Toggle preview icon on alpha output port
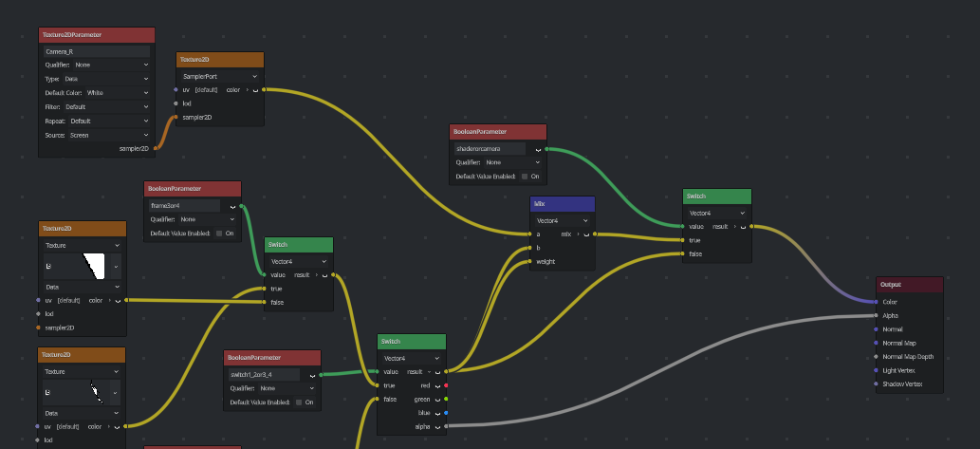Viewport: 980px width, 449px height. tap(437, 427)
